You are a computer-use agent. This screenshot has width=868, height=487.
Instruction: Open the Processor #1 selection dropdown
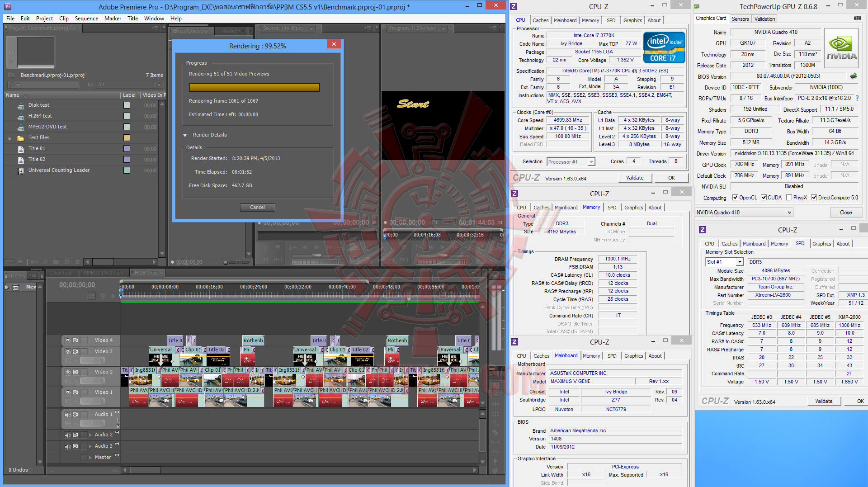571,162
